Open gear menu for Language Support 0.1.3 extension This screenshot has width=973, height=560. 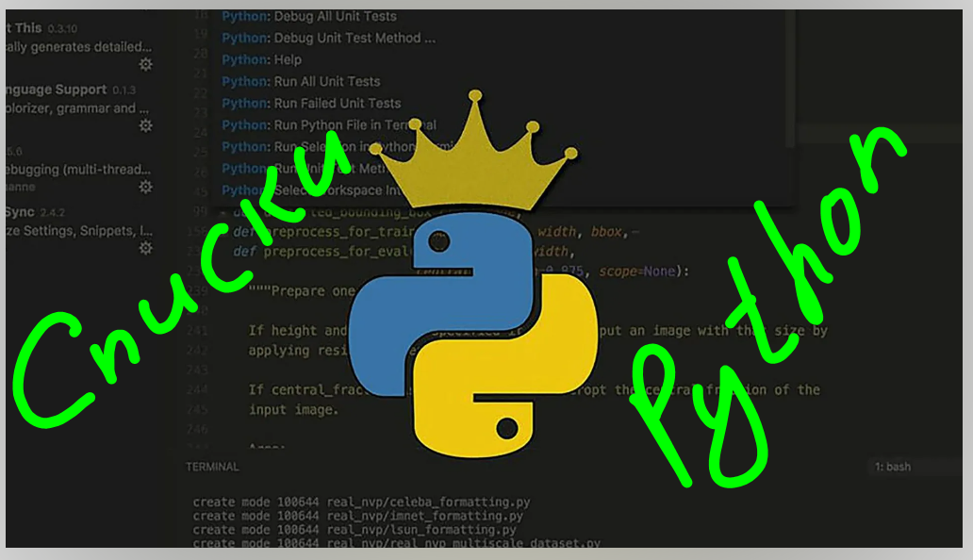pos(146,126)
